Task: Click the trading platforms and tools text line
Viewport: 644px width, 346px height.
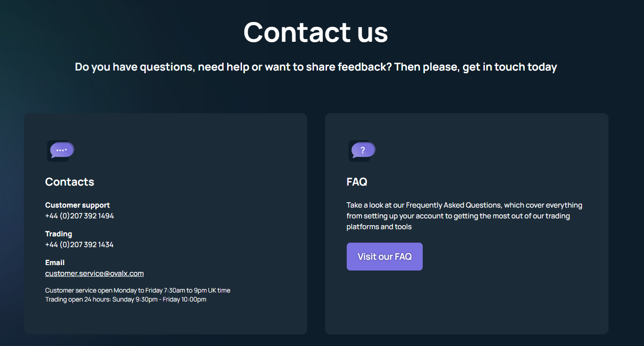Action: [x=379, y=226]
